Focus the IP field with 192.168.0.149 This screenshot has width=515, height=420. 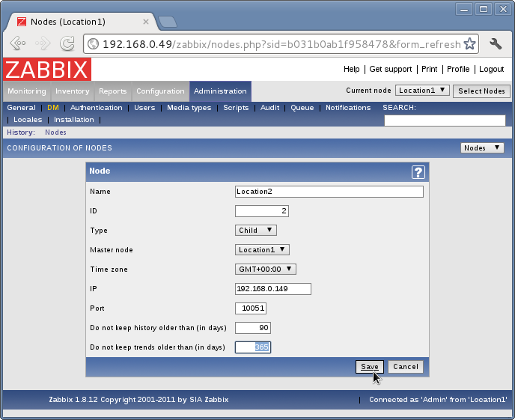click(273, 289)
